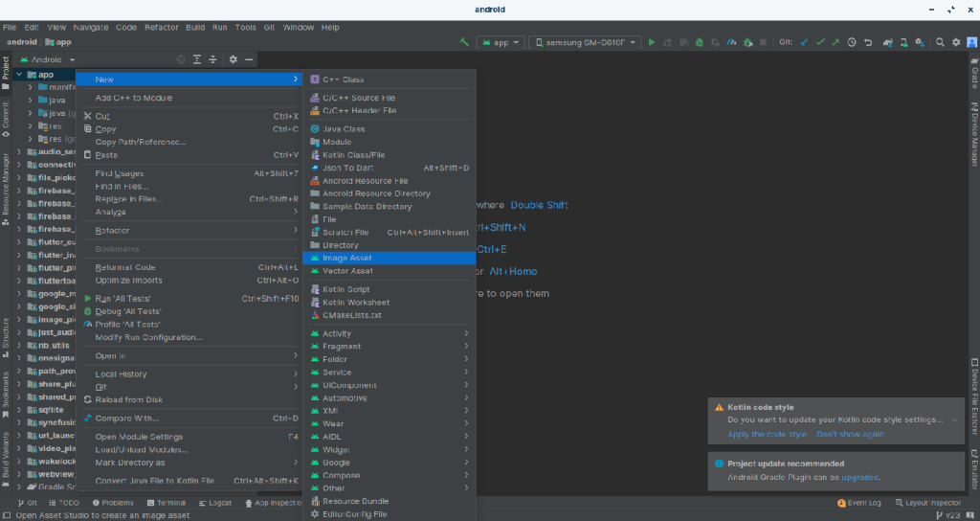
Task: Open Search Everywhere magnifier icon
Action: click(941, 42)
